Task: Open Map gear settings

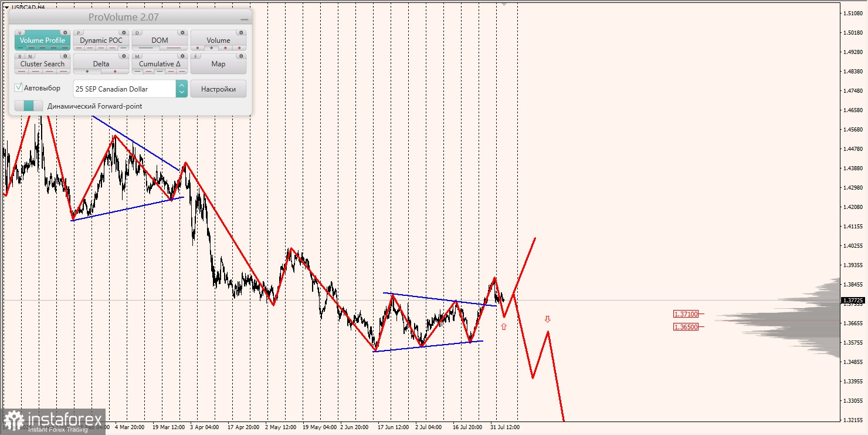Action: (x=241, y=56)
